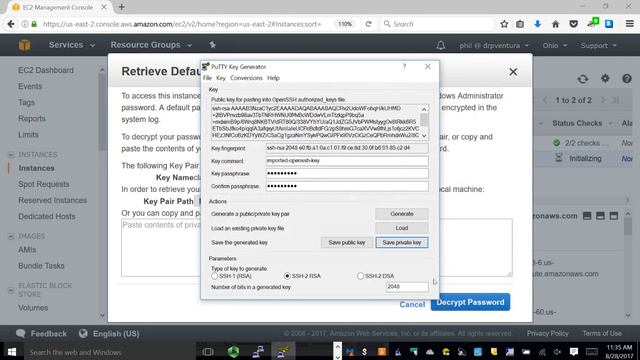Click the EC2 help question mark icon
Viewport: 640px width, 360px height.
(x=627, y=79)
